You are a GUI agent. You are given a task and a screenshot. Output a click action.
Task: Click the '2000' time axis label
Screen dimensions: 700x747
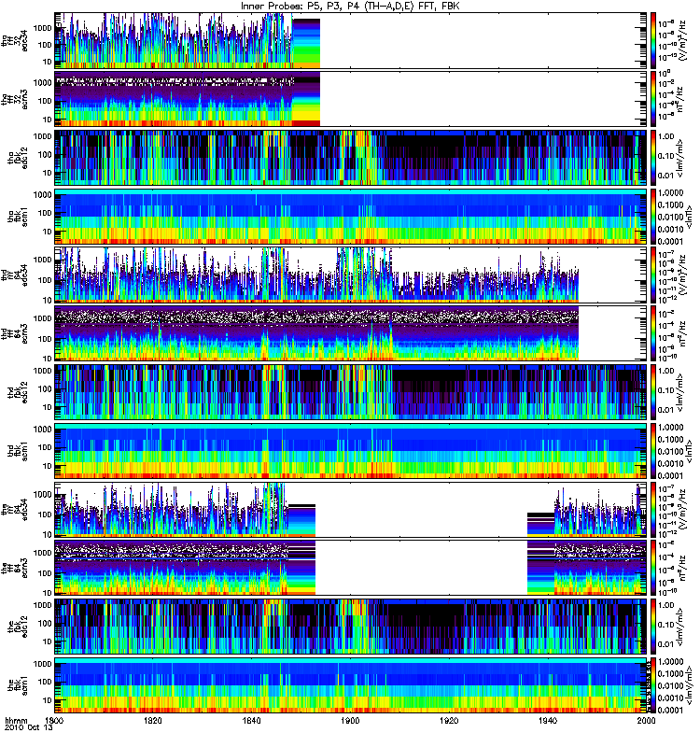pos(646,720)
